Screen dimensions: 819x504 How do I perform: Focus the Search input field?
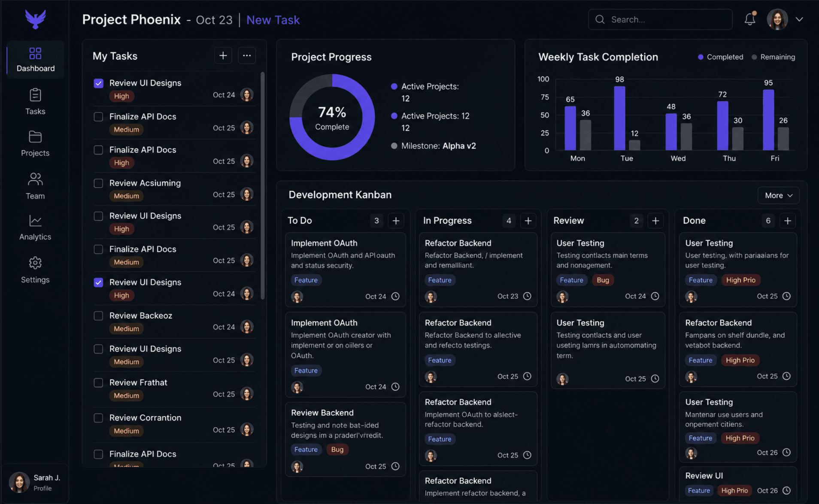(x=660, y=19)
